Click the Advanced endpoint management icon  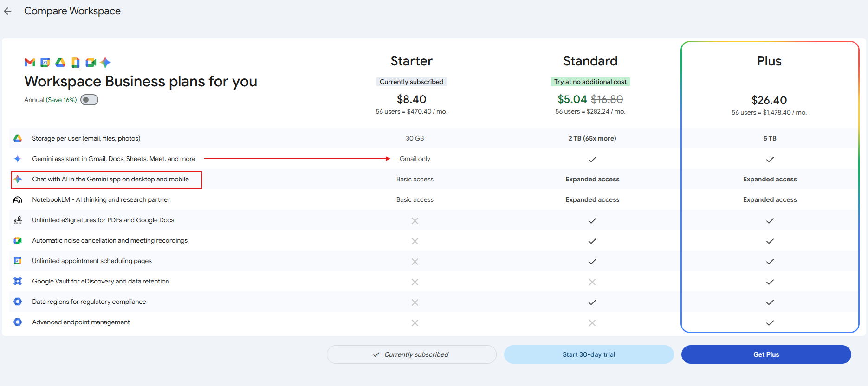point(18,322)
